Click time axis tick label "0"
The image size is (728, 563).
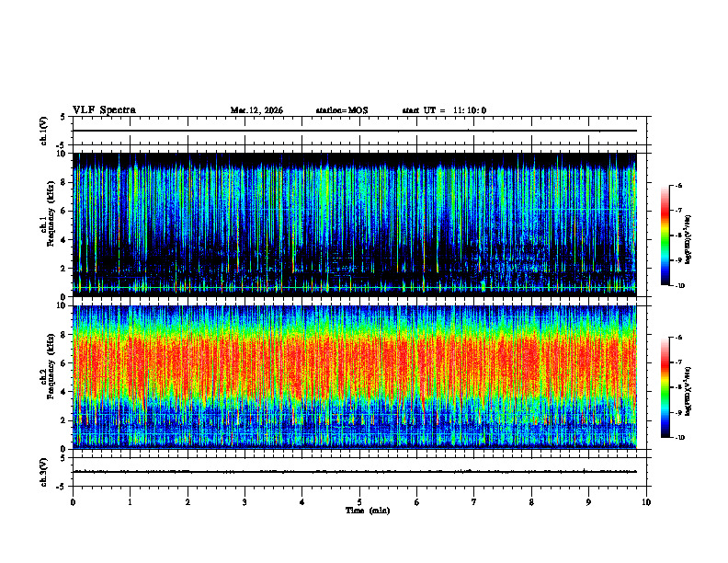click(73, 502)
